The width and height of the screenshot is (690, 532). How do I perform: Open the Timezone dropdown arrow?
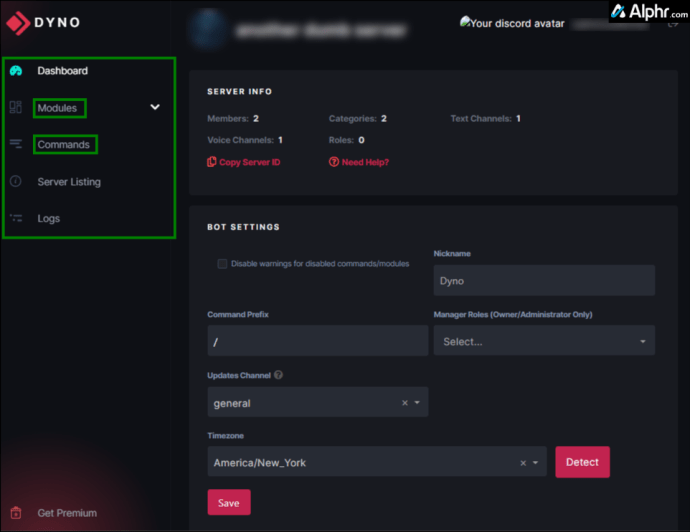point(536,463)
